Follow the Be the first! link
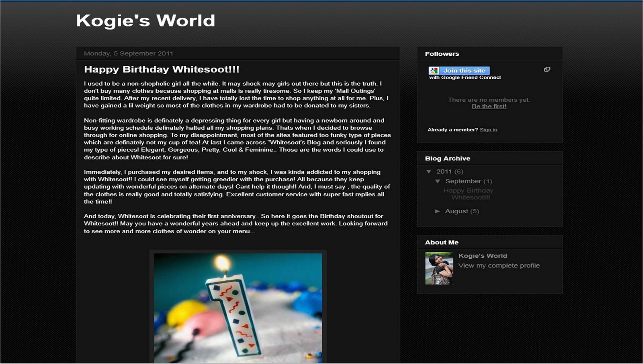Image resolution: width=643 pixels, height=364 pixels. pos(489,106)
